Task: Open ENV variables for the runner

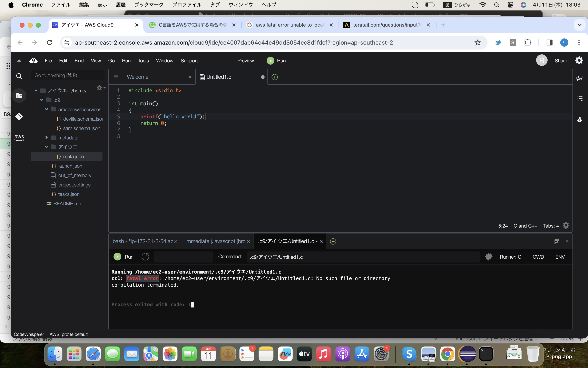Action: tap(560, 257)
